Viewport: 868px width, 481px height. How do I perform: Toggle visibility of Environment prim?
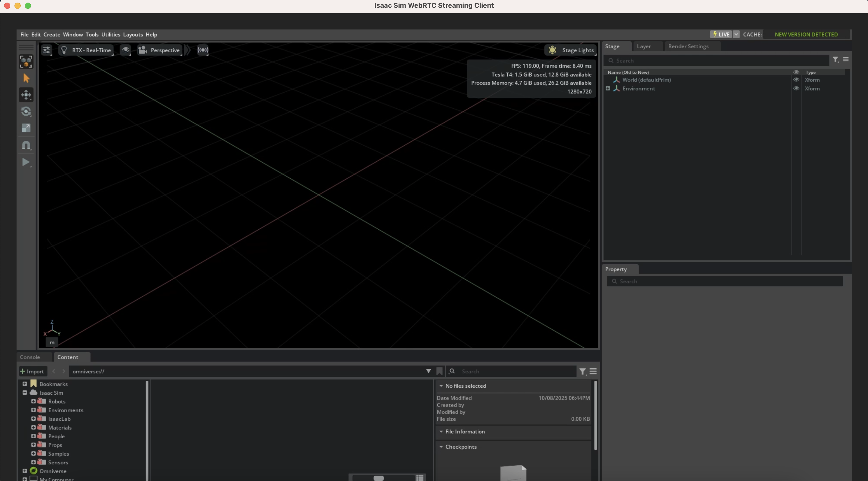click(x=796, y=89)
